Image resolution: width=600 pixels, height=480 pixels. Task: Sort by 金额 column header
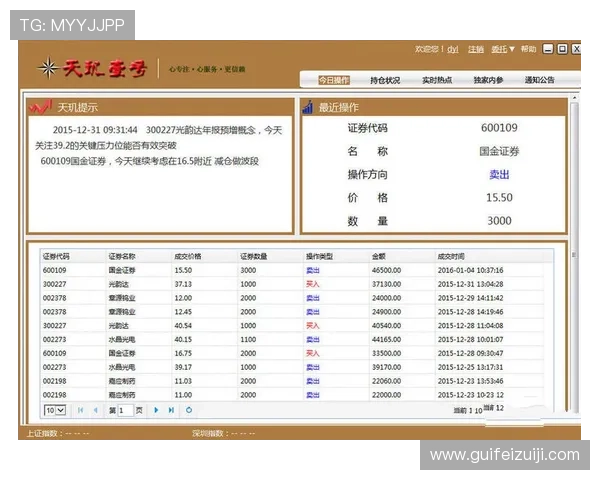click(379, 256)
